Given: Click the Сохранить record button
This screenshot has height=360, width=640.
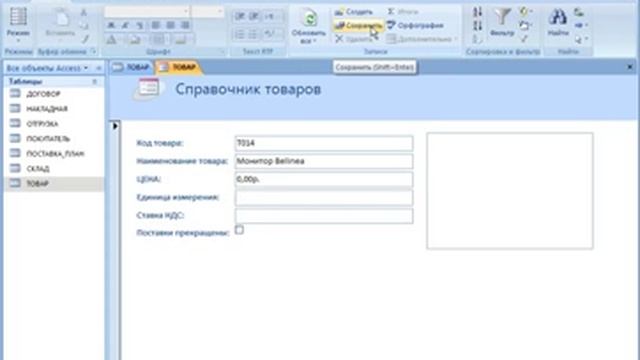Looking at the screenshot, I should pyautogui.click(x=358, y=25).
